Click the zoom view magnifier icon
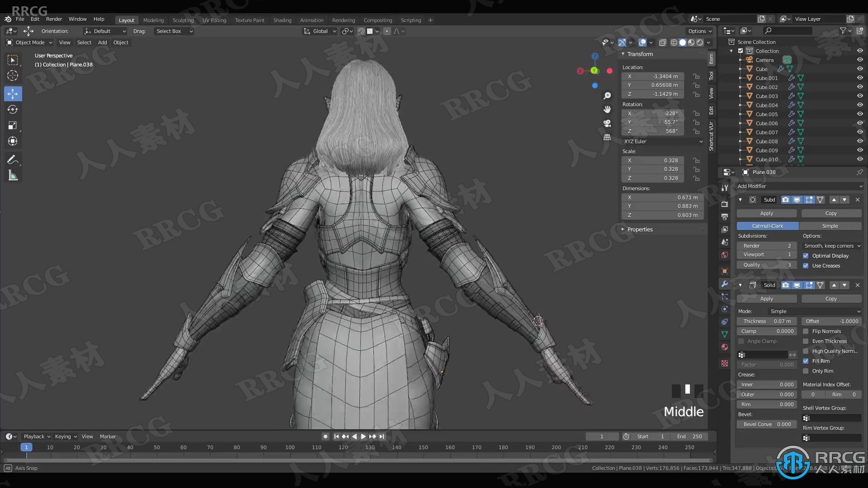The height and width of the screenshot is (488, 868). (607, 96)
